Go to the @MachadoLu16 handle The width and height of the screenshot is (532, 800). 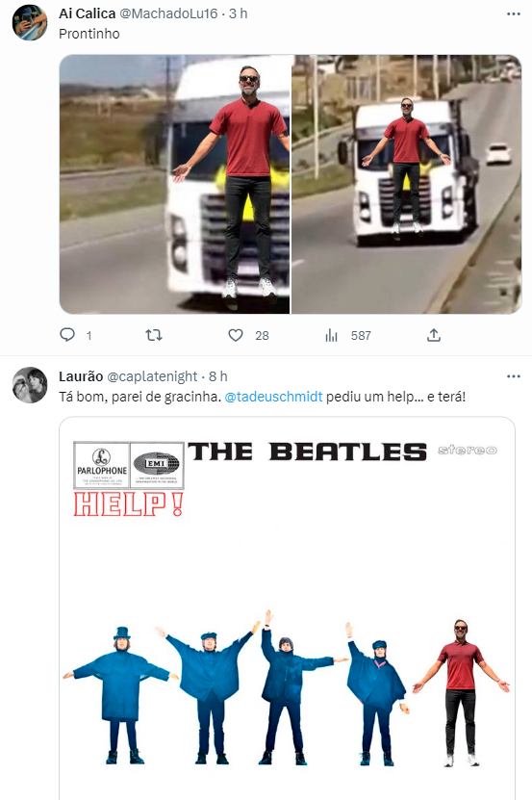pyautogui.click(x=168, y=13)
